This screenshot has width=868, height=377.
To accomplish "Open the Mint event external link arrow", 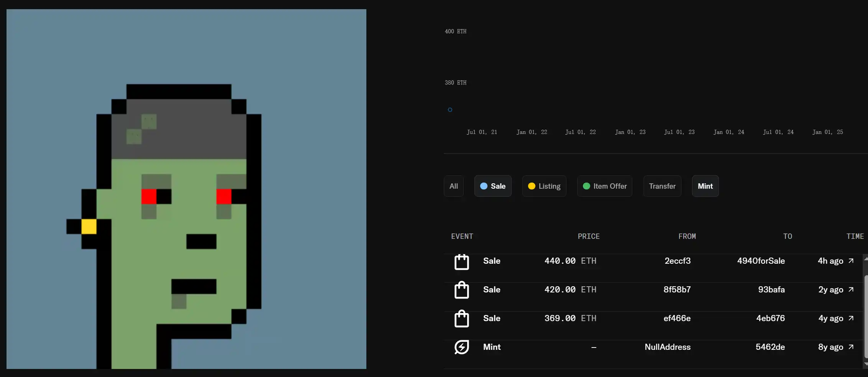I will [851, 347].
